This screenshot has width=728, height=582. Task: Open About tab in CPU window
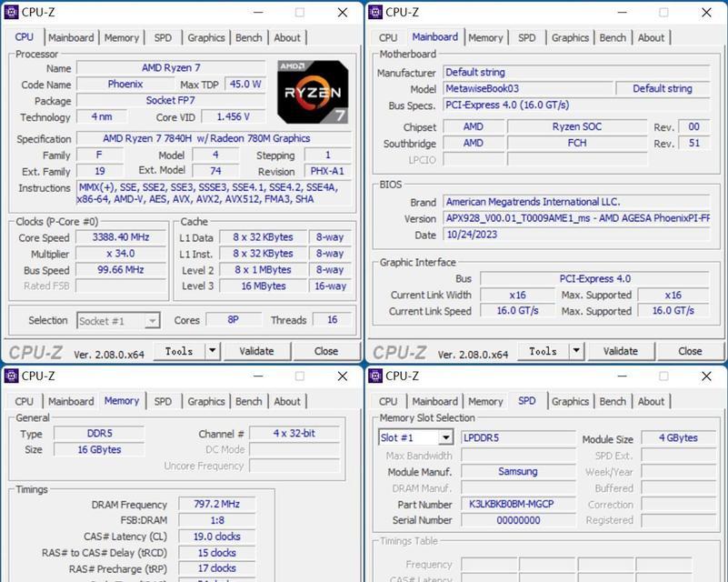tap(287, 37)
